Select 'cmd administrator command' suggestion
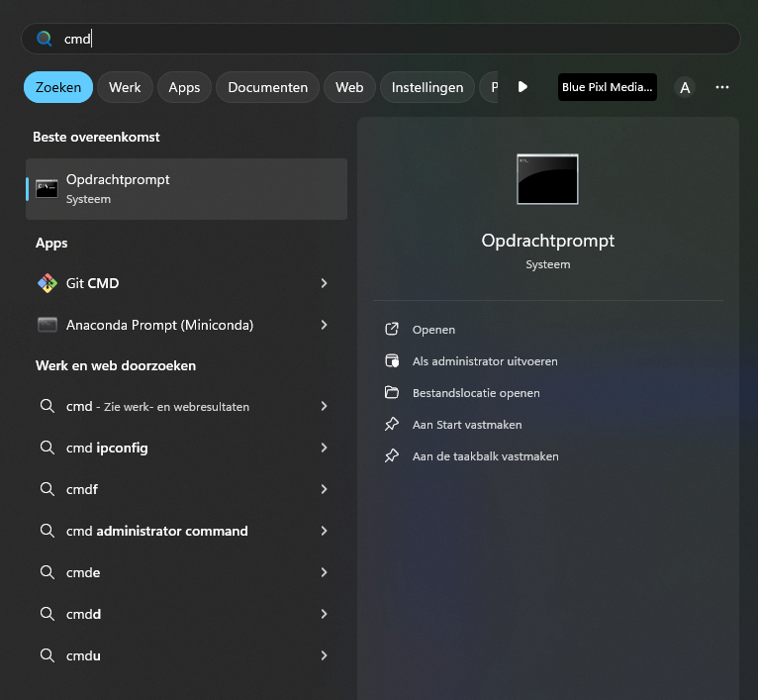This screenshot has height=700, width=758. pyautogui.click(x=187, y=531)
